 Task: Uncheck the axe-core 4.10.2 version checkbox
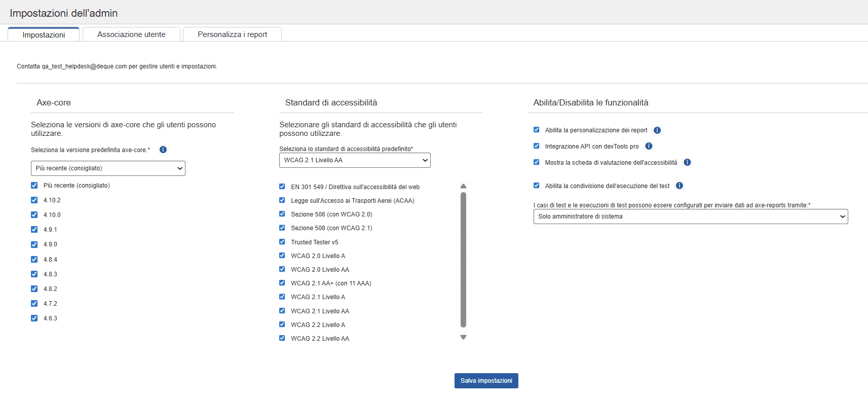pos(34,200)
